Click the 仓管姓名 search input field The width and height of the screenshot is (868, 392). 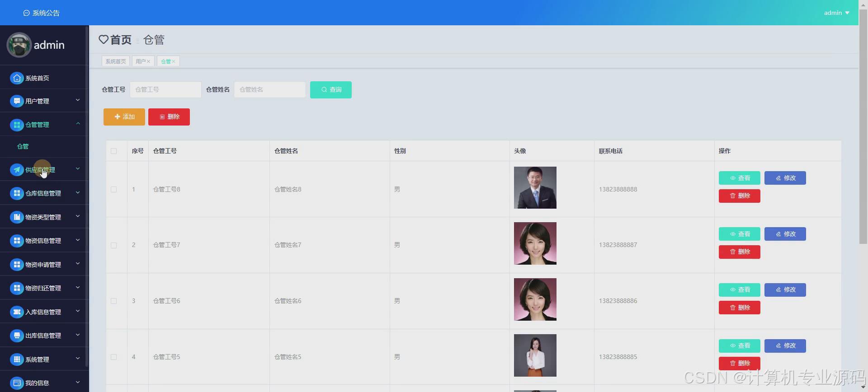pyautogui.click(x=270, y=90)
